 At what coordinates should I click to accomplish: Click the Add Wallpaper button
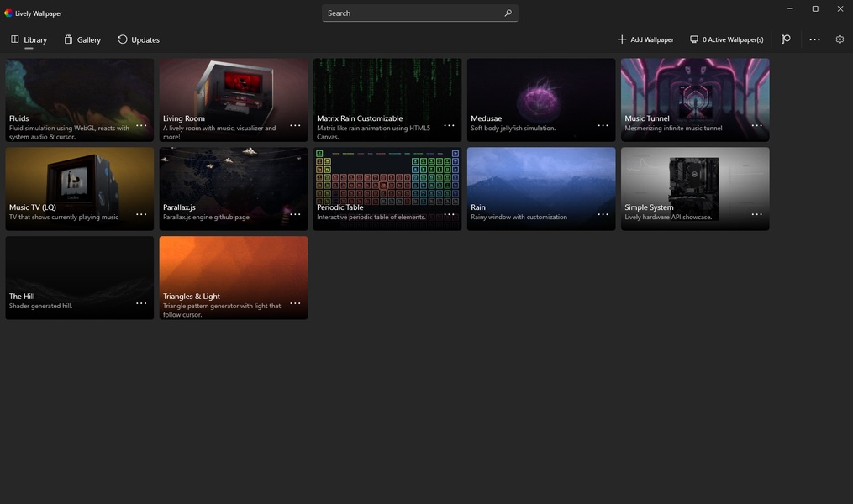(645, 39)
